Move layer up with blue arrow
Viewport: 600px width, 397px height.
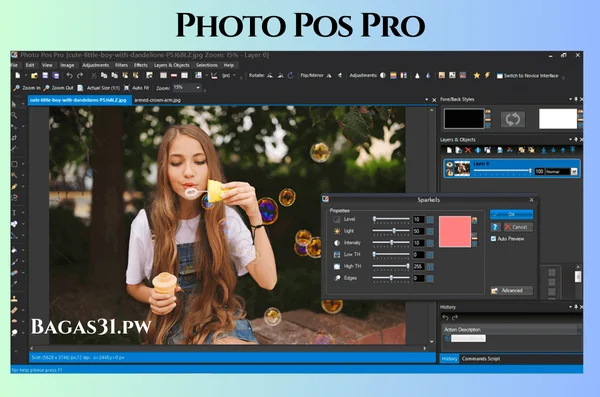(563, 150)
